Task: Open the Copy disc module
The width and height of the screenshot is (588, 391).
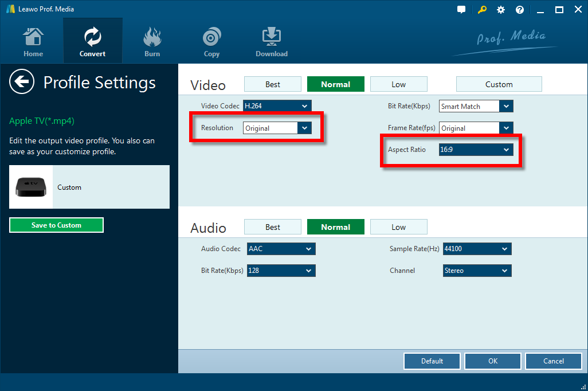Action: click(x=211, y=42)
